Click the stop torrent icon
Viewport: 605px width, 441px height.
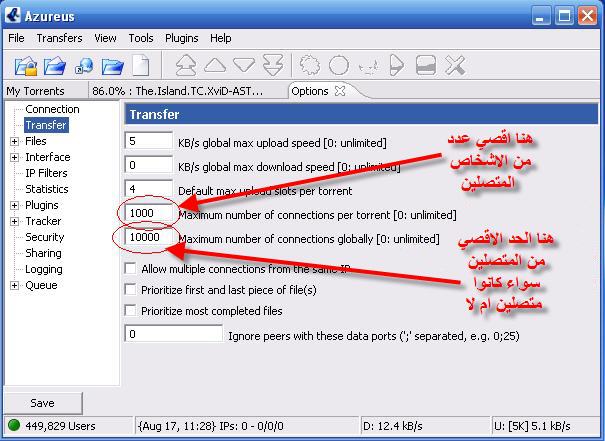pos(426,65)
